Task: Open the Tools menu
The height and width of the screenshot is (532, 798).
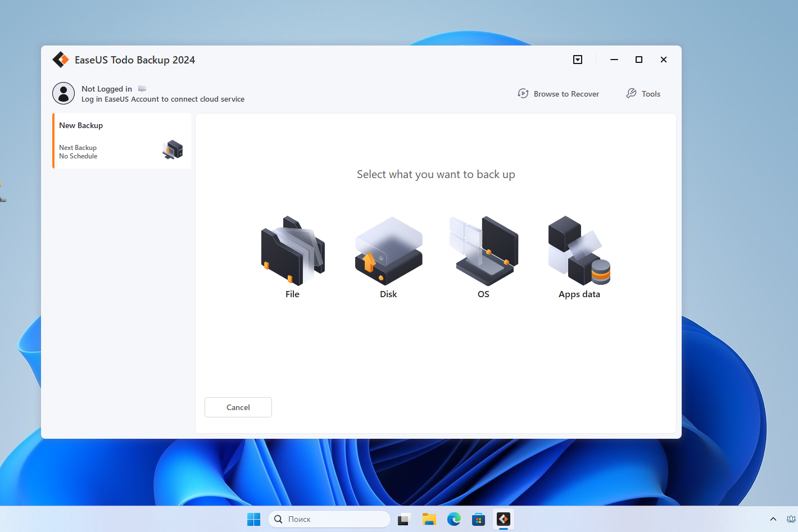Action: click(643, 94)
